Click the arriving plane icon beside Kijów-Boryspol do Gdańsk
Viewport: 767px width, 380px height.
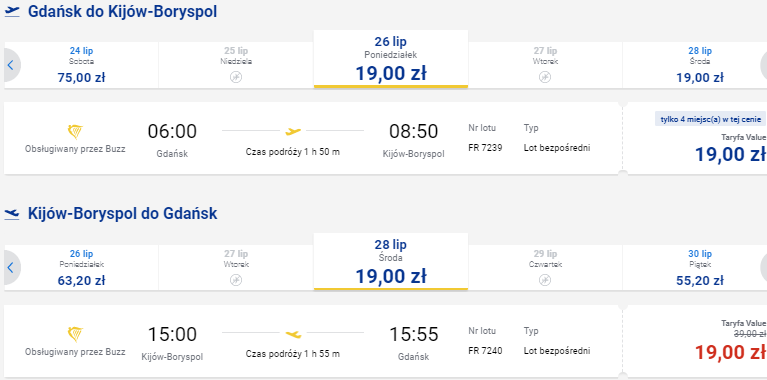[x=12, y=214]
